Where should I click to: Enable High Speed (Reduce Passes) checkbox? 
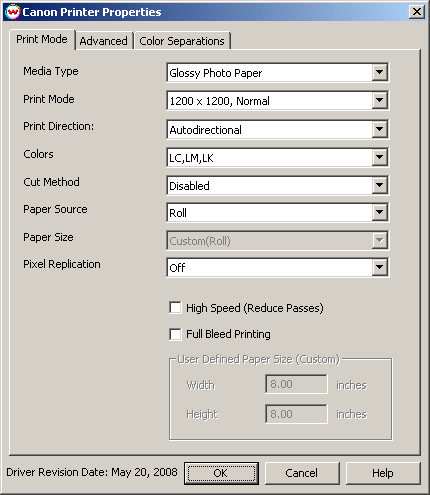pos(175,308)
